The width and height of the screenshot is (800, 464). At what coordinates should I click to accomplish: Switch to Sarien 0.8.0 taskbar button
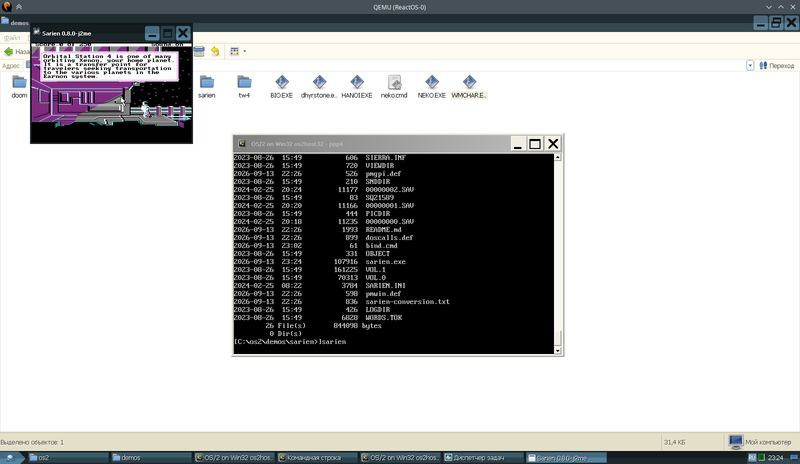point(566,458)
